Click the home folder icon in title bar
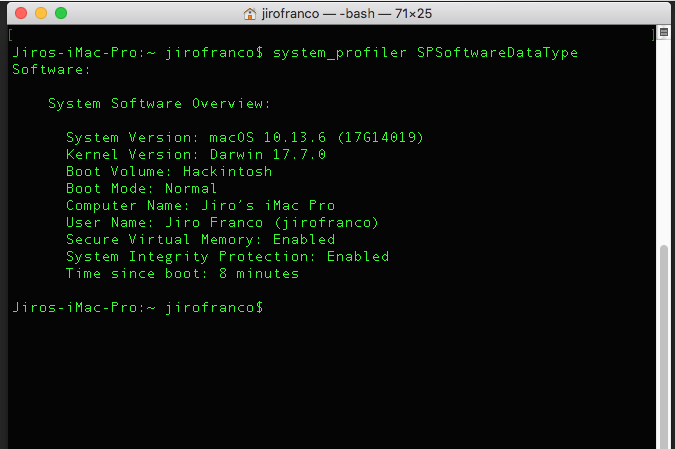The height and width of the screenshot is (449, 675). coord(250,14)
